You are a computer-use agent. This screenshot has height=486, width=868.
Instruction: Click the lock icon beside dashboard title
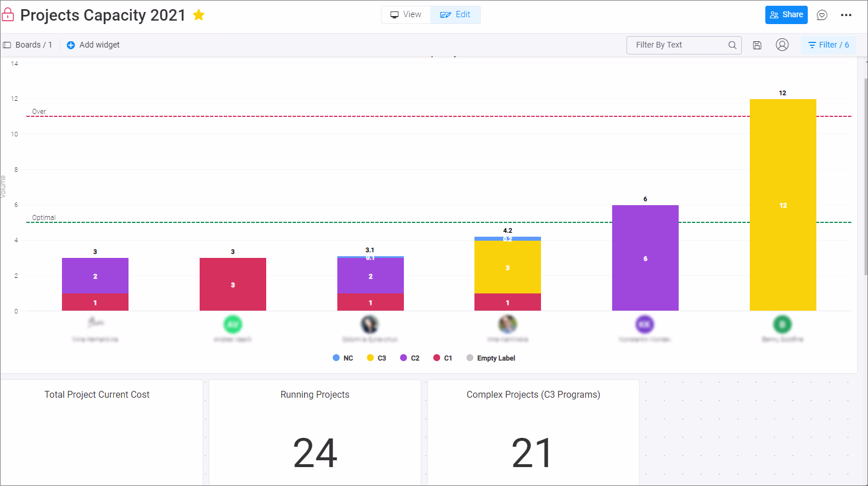8,14
